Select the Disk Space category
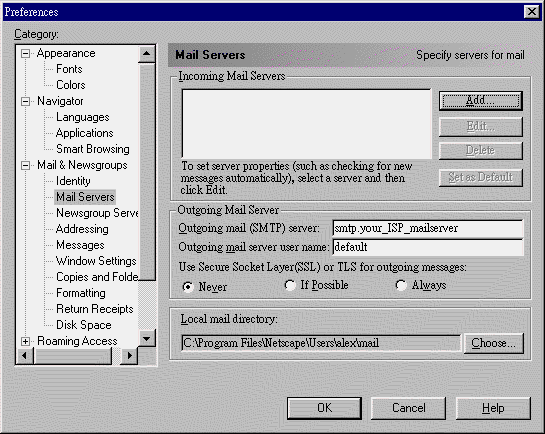This screenshot has width=545, height=434. (x=84, y=325)
